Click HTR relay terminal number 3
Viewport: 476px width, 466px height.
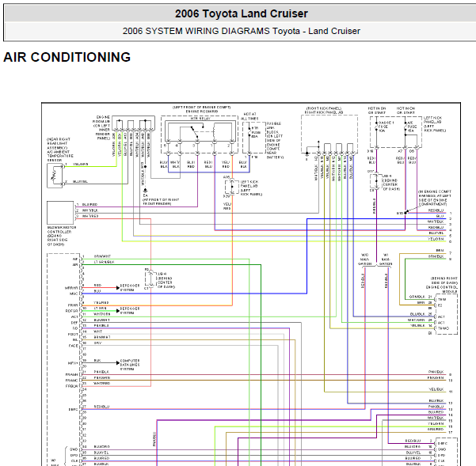click(x=194, y=146)
